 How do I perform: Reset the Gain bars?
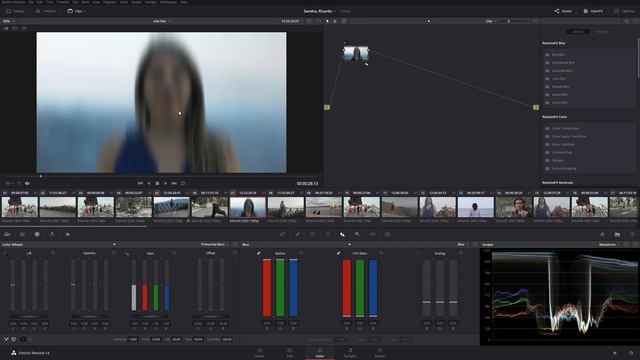click(x=174, y=253)
